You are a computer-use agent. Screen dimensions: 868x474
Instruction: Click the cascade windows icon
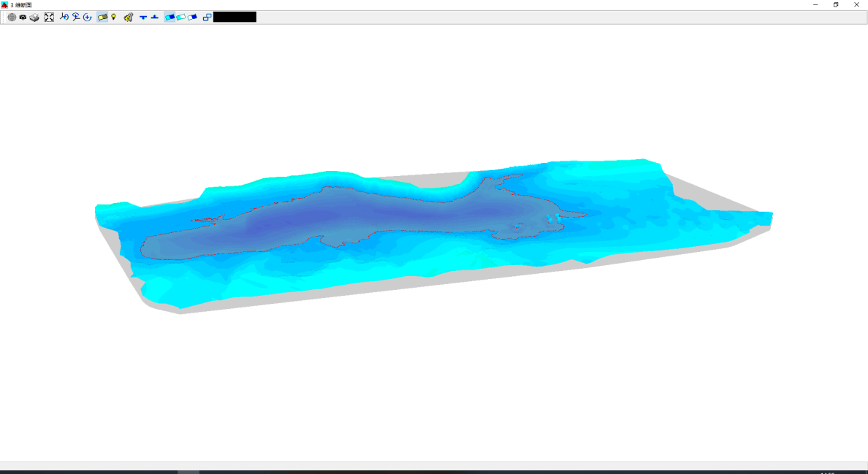pyautogui.click(x=207, y=17)
